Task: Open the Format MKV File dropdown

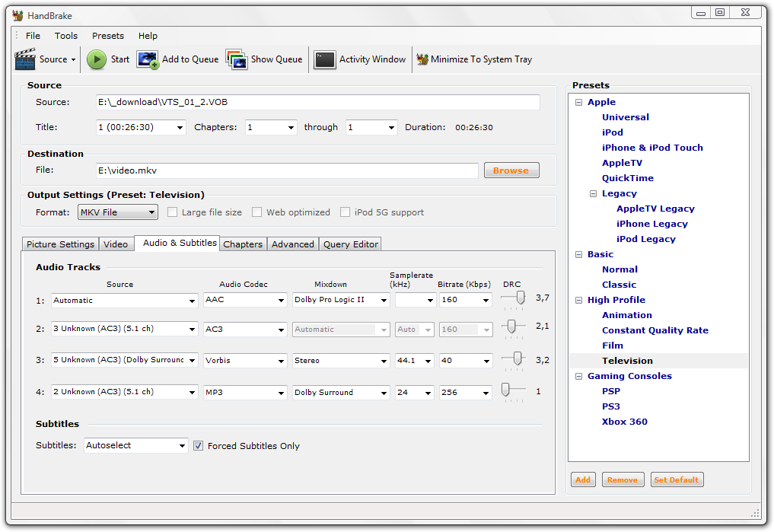Action: coord(118,212)
